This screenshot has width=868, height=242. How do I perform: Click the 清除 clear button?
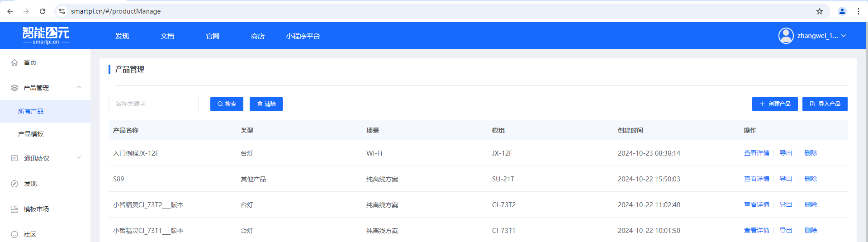click(266, 104)
